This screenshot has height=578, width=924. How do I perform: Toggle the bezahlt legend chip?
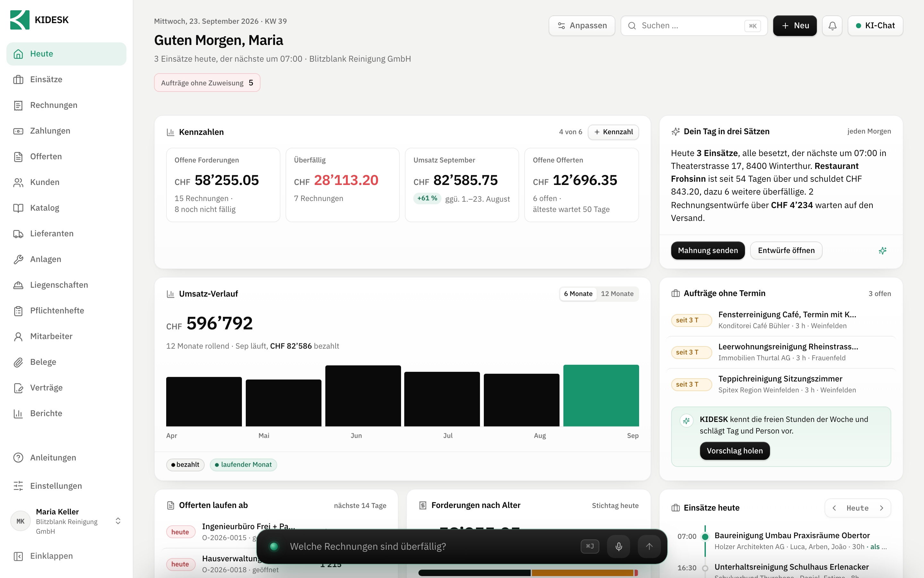click(185, 464)
